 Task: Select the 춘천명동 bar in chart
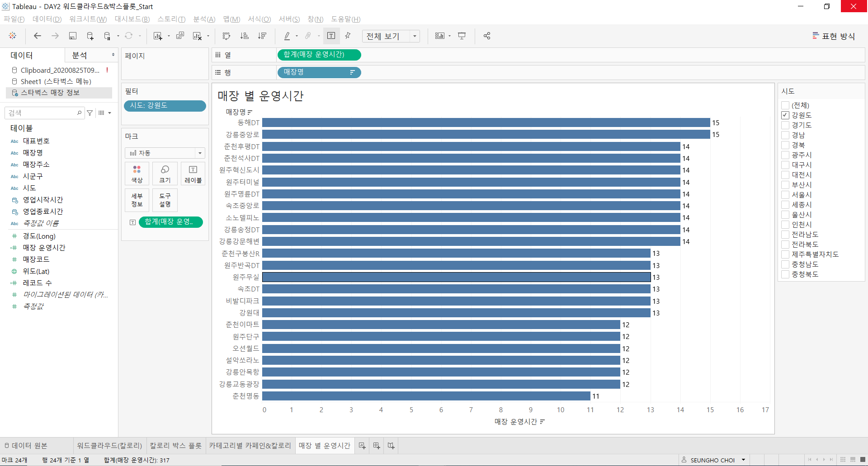click(426, 396)
